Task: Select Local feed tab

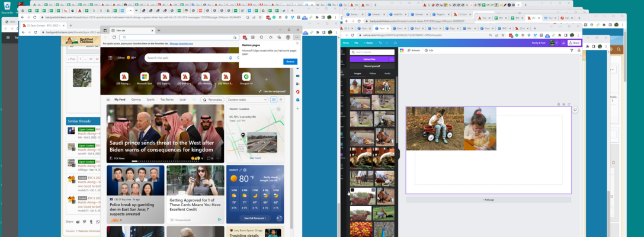Action: click(182, 100)
